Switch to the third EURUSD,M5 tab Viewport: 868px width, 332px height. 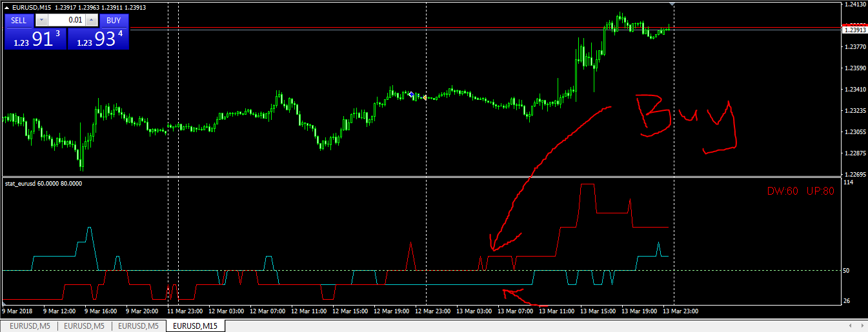click(x=138, y=326)
